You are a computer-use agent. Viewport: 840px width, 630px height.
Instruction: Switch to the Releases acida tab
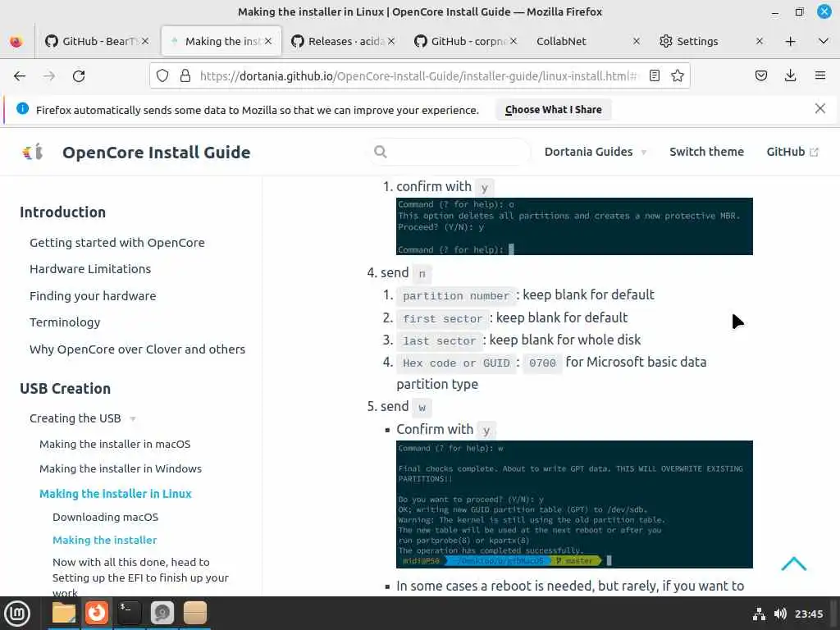pos(345,41)
